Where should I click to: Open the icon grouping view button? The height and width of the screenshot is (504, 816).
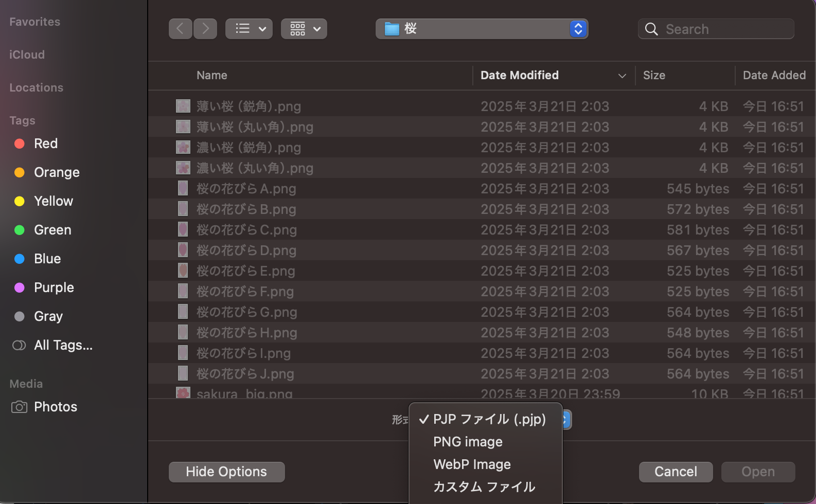(x=304, y=29)
